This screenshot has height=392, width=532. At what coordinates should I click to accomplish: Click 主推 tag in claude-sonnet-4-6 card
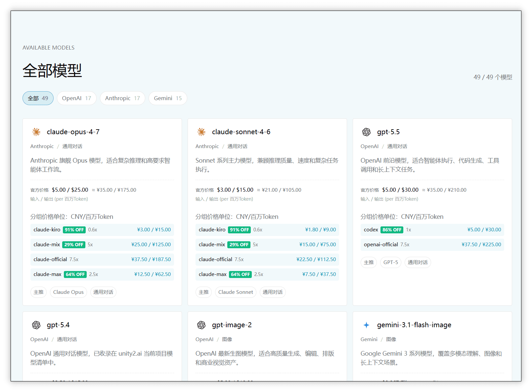click(x=203, y=292)
